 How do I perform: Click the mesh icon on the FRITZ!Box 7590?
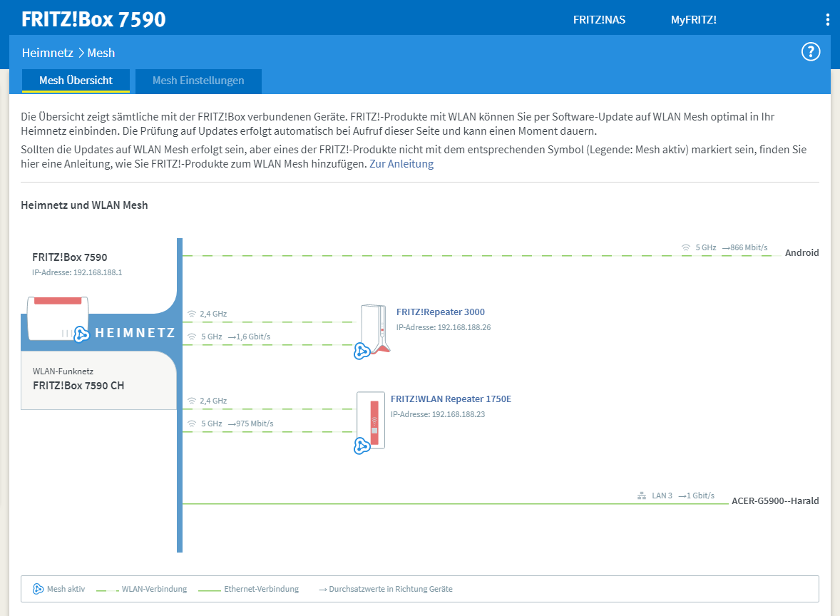click(81, 334)
